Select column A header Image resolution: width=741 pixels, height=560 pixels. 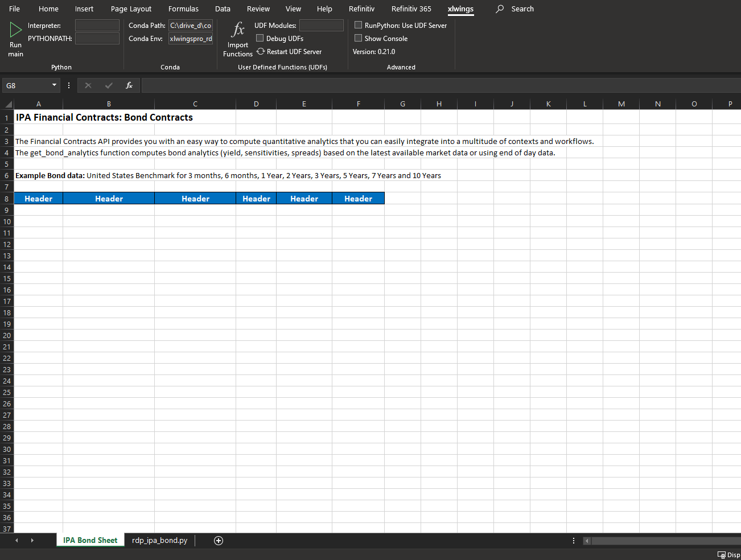(x=39, y=104)
